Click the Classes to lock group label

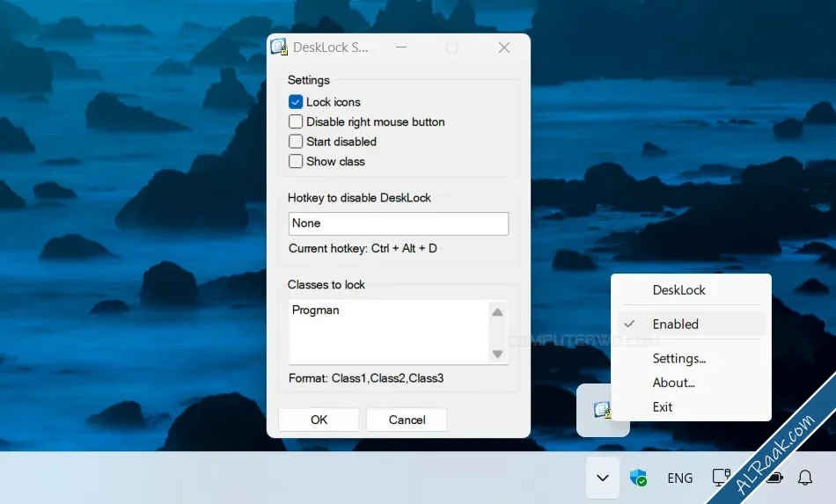coord(326,284)
